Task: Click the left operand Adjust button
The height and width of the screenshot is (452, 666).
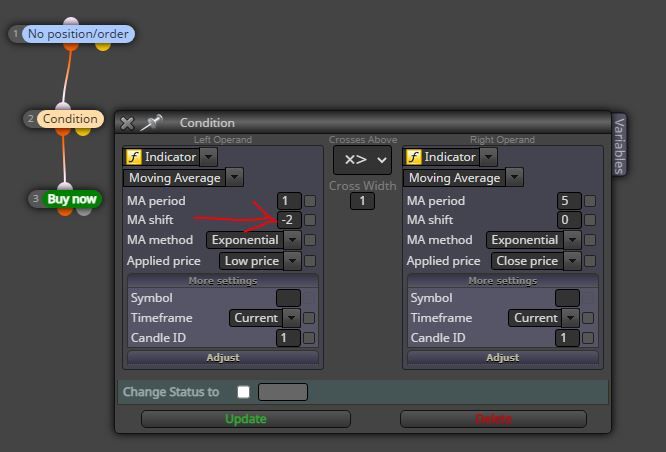Action: pyautogui.click(x=223, y=357)
